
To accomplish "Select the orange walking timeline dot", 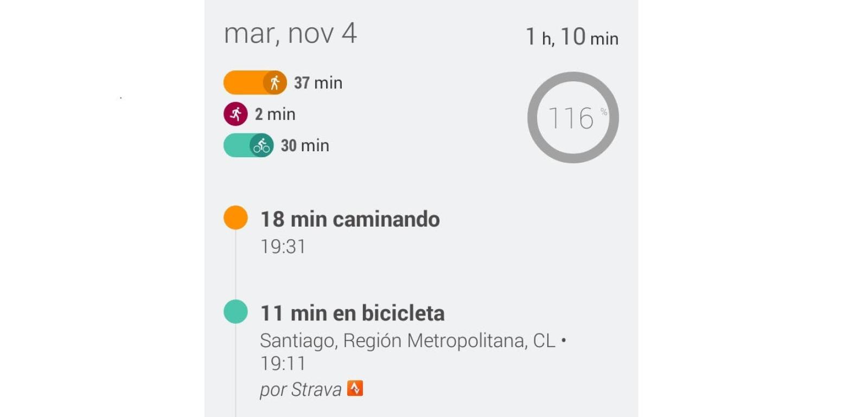I will click(235, 217).
